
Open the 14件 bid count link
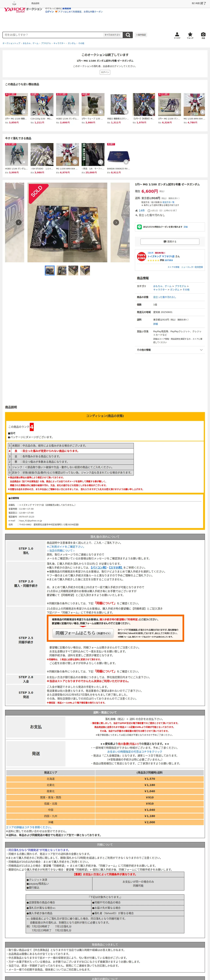[x=142, y=210]
